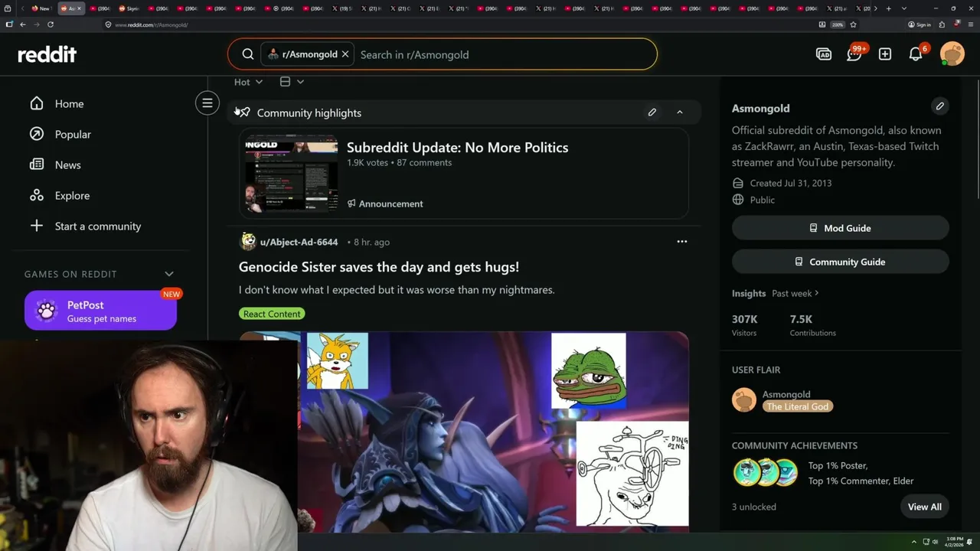The height and width of the screenshot is (551, 980).
Task: Click the Asmongold user flair avatar
Action: 744,399
